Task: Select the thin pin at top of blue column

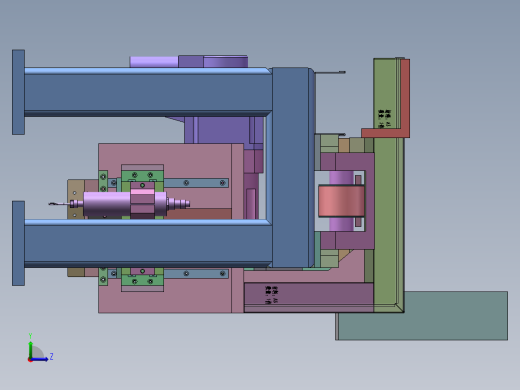Action: 330,72
